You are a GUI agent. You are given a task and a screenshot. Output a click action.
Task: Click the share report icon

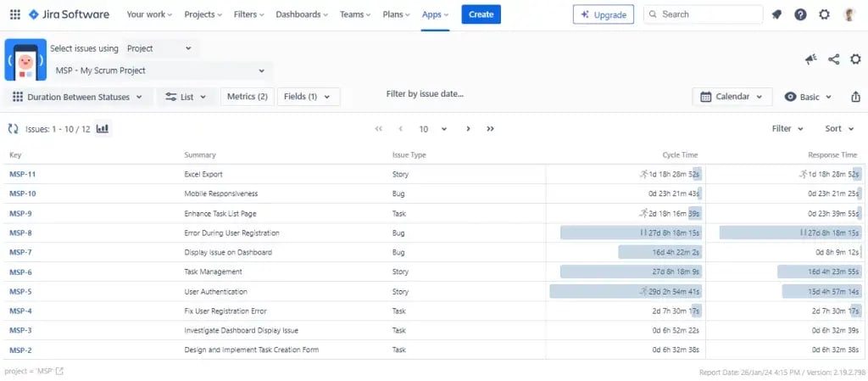(x=833, y=59)
